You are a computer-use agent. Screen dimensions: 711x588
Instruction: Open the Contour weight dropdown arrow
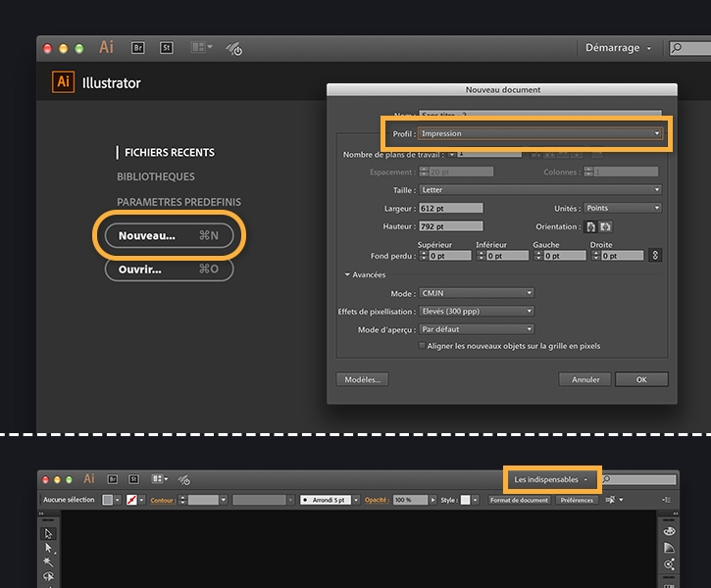(223, 500)
